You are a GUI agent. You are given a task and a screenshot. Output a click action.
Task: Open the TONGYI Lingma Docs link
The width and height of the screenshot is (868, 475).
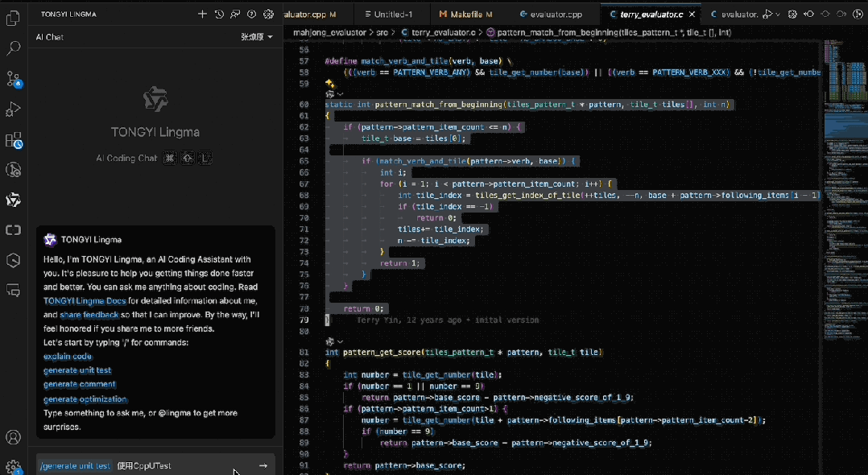point(85,300)
